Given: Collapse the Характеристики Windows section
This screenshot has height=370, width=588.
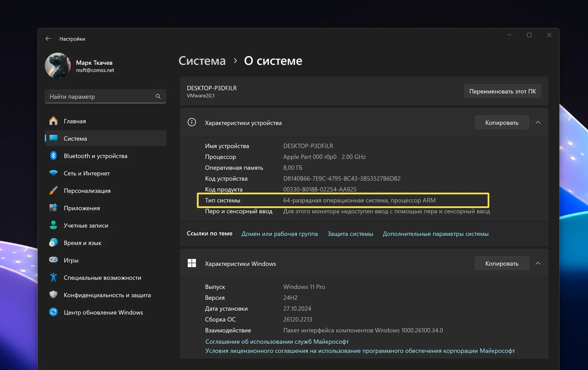Looking at the screenshot, I should click(x=538, y=263).
